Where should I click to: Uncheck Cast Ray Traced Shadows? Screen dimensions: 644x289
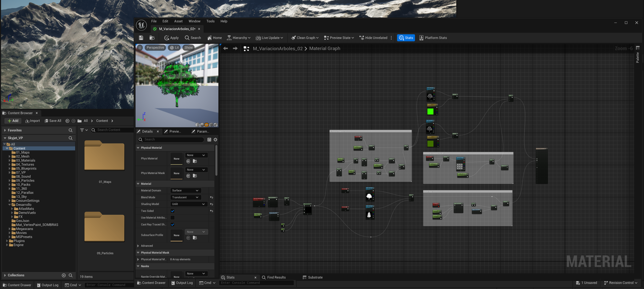click(173, 224)
